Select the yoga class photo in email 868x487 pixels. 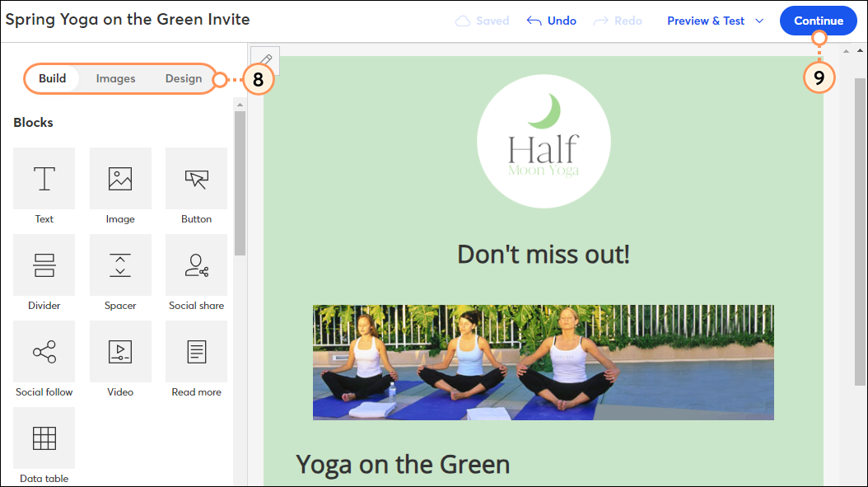click(x=543, y=363)
